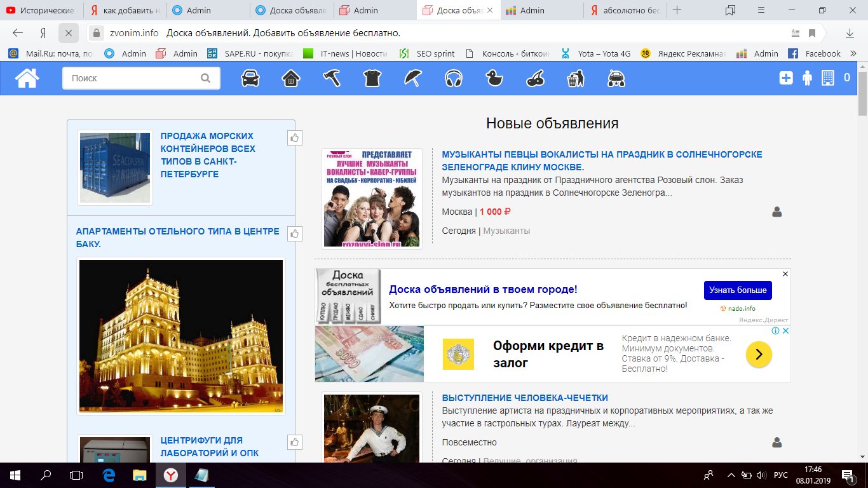Screen dimensions: 868x488
Task: Open Windows taskbar search
Action: click(46, 475)
